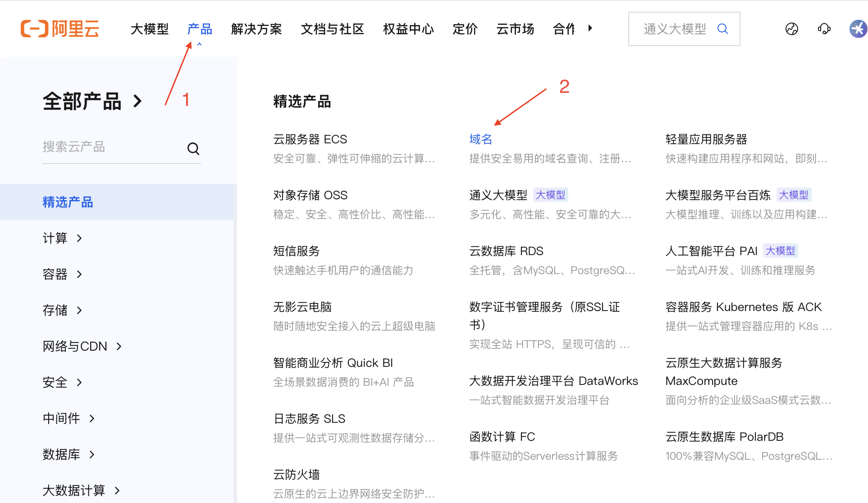Click description 快速触达手机用户的通信能力
This screenshot has height=503, width=868.
tap(343, 270)
